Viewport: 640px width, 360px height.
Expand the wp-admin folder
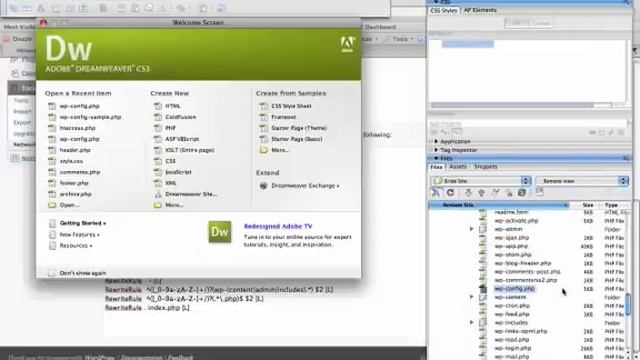(x=471, y=229)
